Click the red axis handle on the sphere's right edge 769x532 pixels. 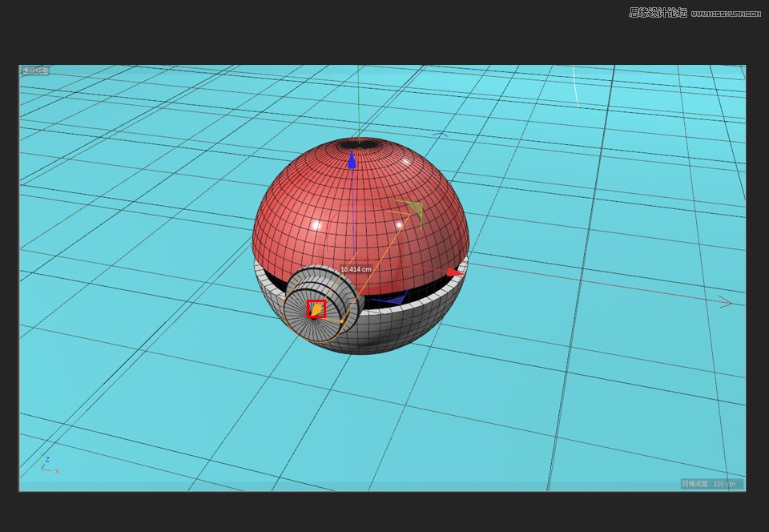(x=453, y=272)
